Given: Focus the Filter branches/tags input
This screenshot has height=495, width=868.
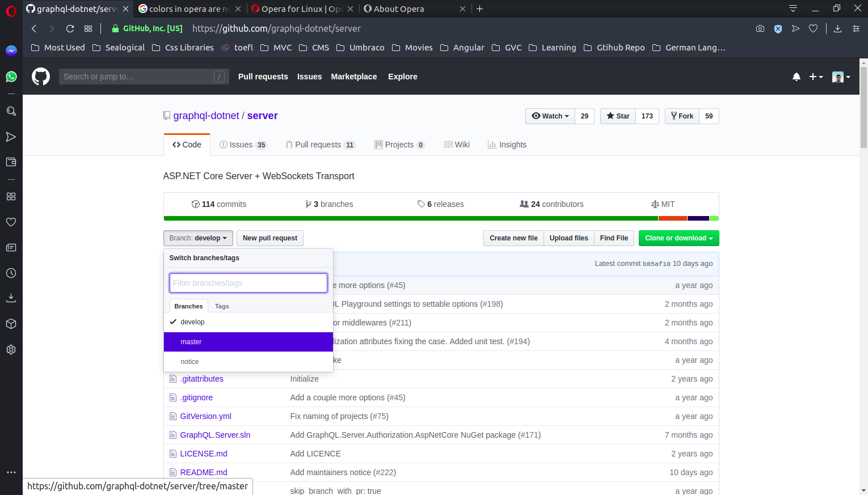Looking at the screenshot, I should (248, 283).
